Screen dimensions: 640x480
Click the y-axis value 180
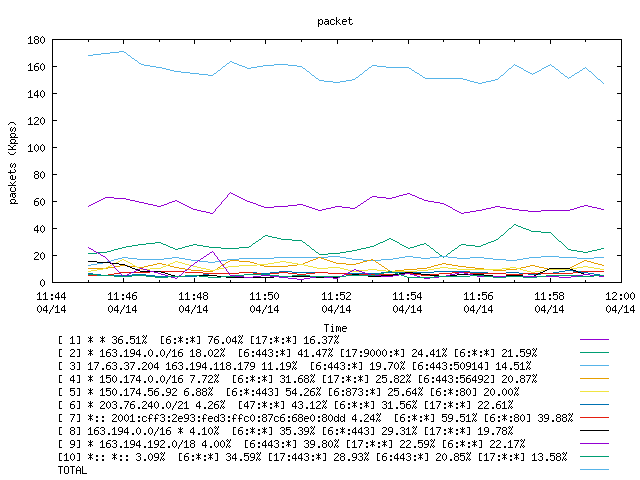36,40
